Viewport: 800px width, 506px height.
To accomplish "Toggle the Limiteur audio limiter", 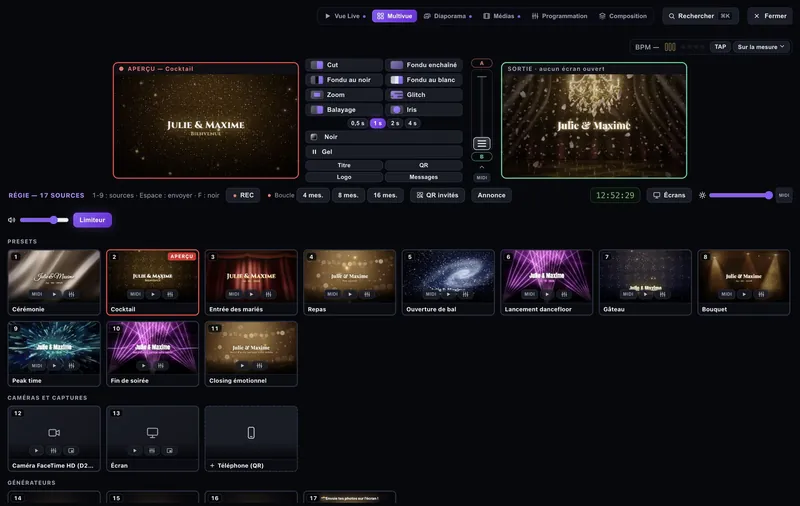I will click(92, 220).
